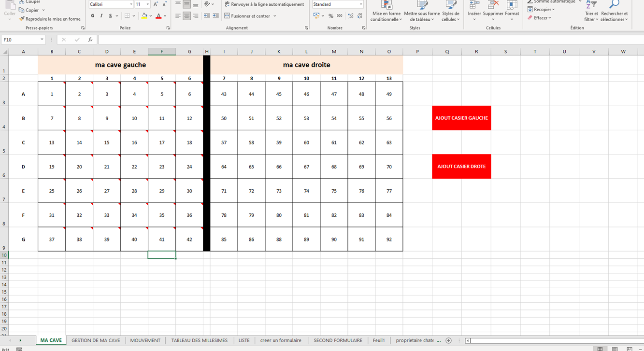Add a new sheet with plus icon
The width and height of the screenshot is (644, 351).
point(448,340)
